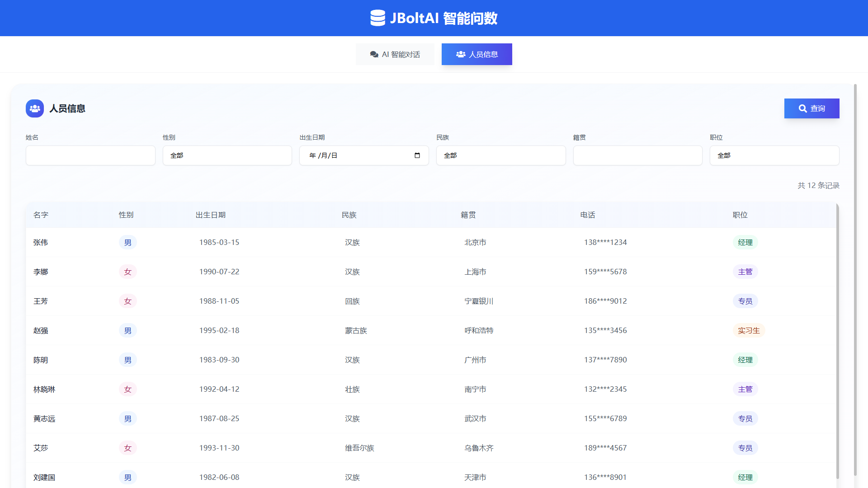
Task: Focus the 籍贯 filter input
Action: pos(638,155)
